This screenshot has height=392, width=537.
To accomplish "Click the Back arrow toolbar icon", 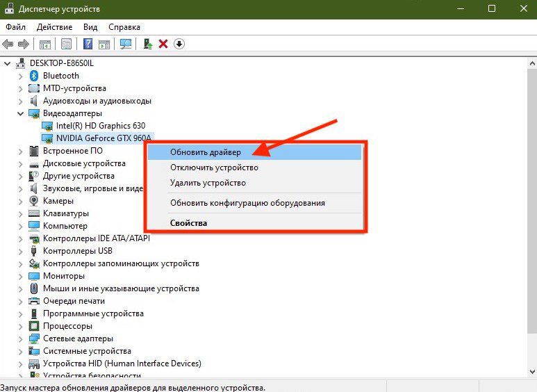I will click(x=8, y=44).
